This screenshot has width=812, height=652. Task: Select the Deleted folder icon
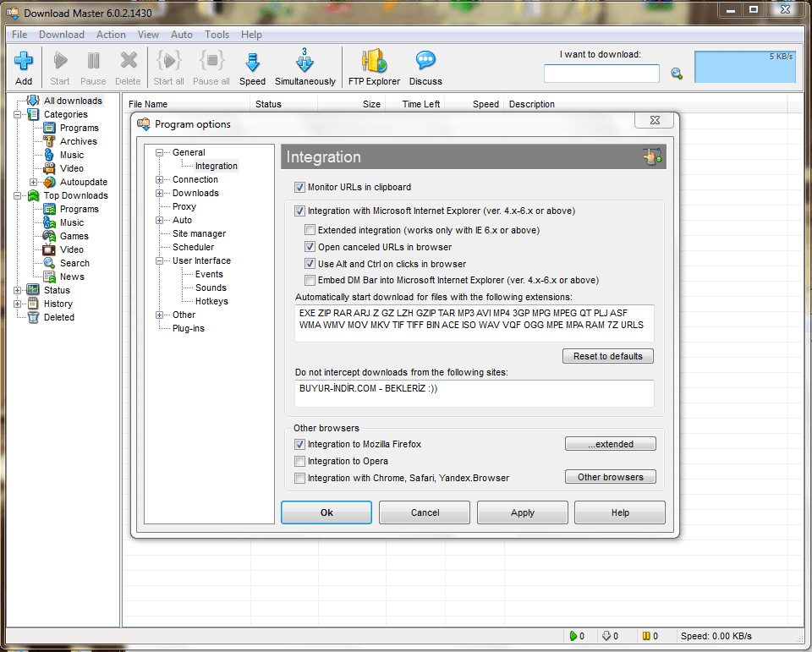click(x=33, y=317)
